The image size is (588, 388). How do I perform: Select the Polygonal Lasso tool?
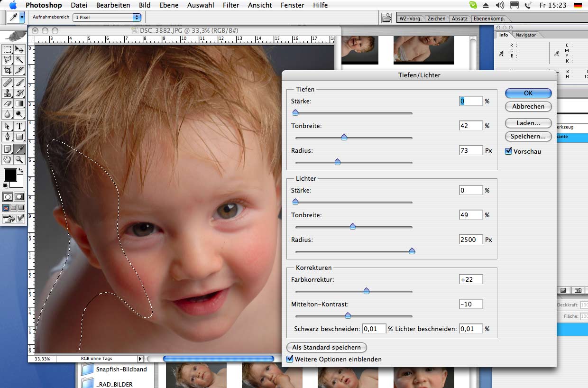8,60
